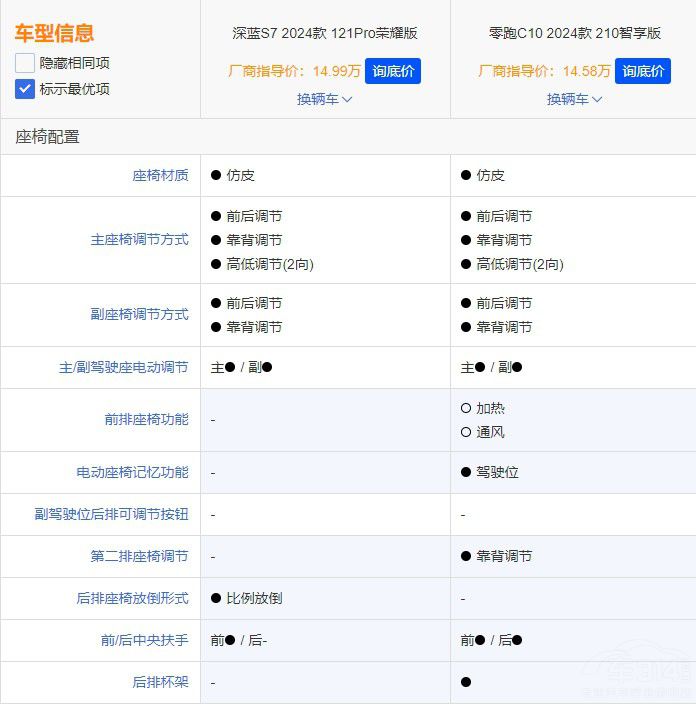The height and width of the screenshot is (704, 696).
Task: Expand 换辆车 dropdown under 深蓝S7
Action: click(x=325, y=99)
